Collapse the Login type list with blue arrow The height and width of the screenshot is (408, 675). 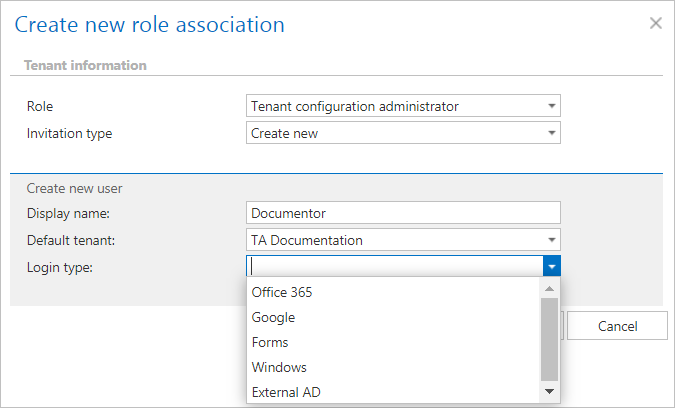coord(552,266)
